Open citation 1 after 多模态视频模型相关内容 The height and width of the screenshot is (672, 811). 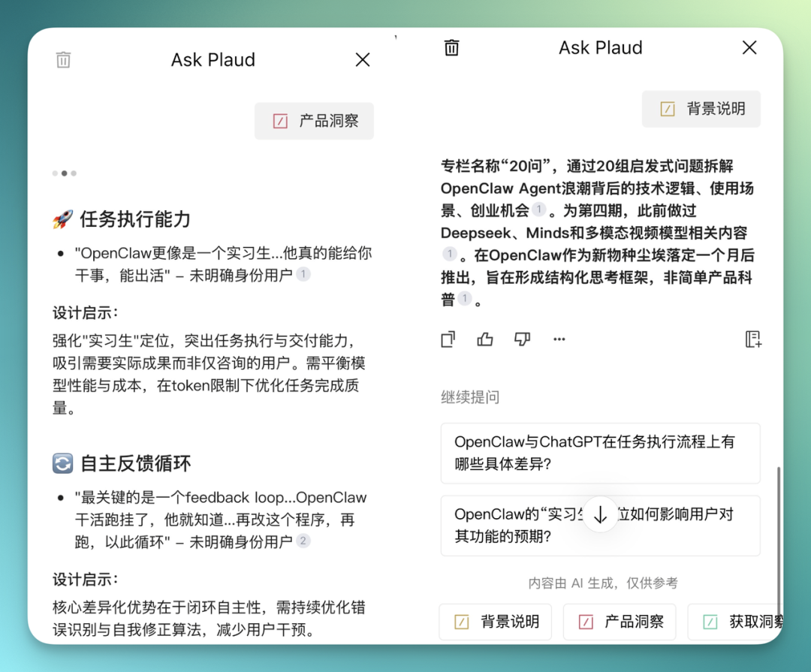coord(450,254)
